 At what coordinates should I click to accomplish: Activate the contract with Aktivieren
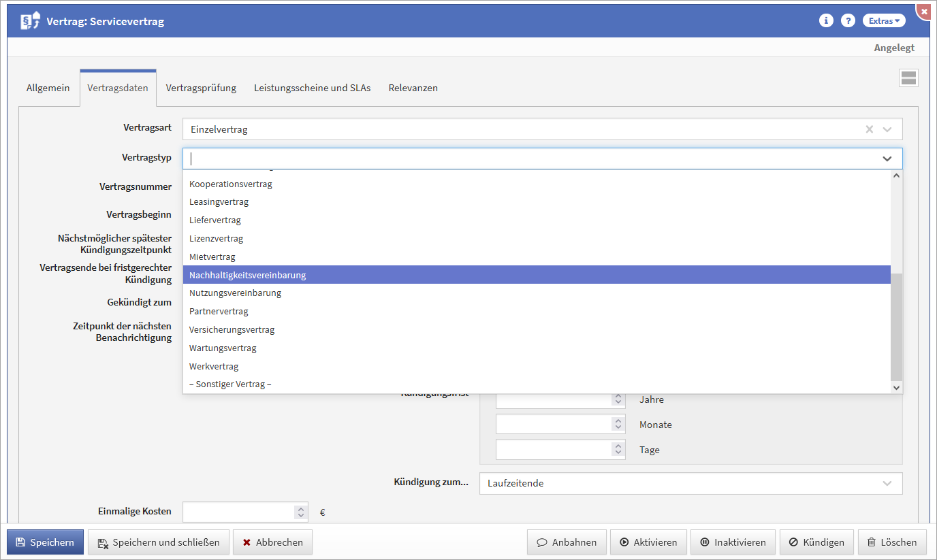pos(648,542)
